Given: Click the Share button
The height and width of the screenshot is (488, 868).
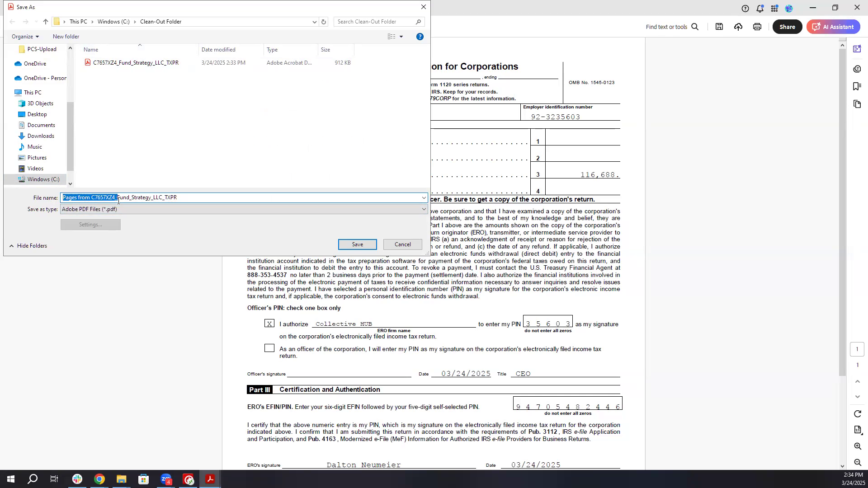Looking at the screenshot, I should click(x=787, y=27).
